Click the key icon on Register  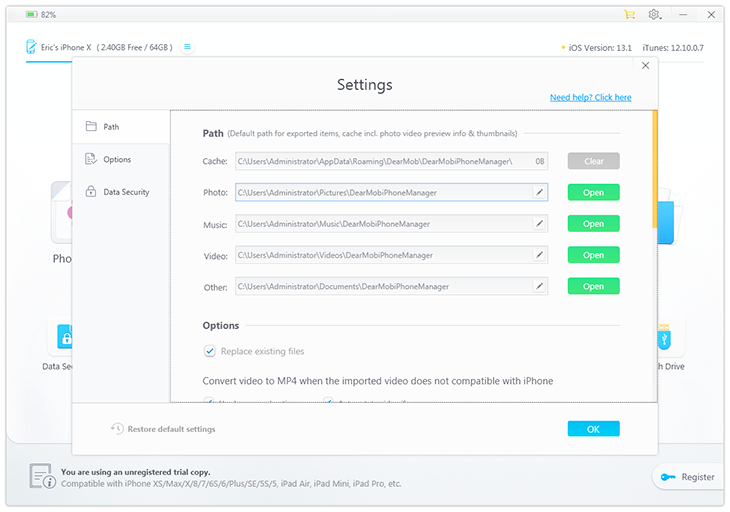[667, 477]
